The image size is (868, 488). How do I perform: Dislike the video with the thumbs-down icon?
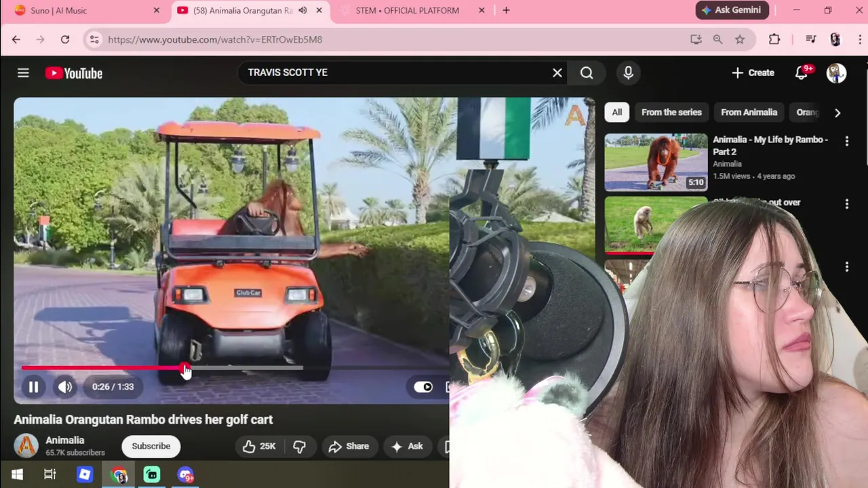coord(299,446)
